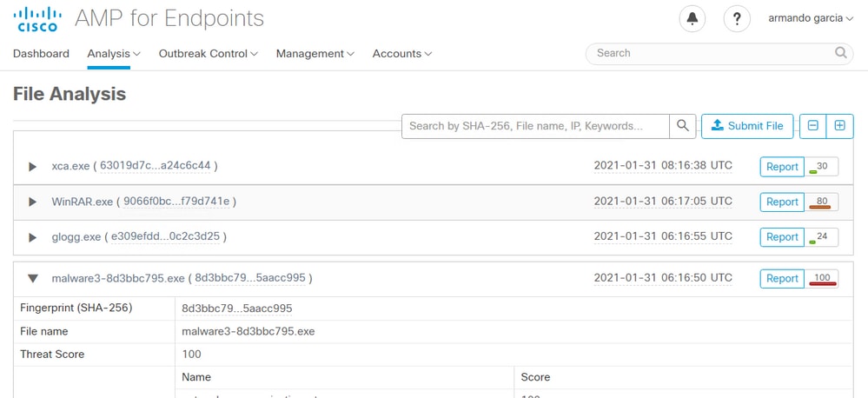Viewport: 868px width, 398px height.
Task: Click the xca.exe hash 63019d7c...a24c6c44
Action: coord(155,166)
